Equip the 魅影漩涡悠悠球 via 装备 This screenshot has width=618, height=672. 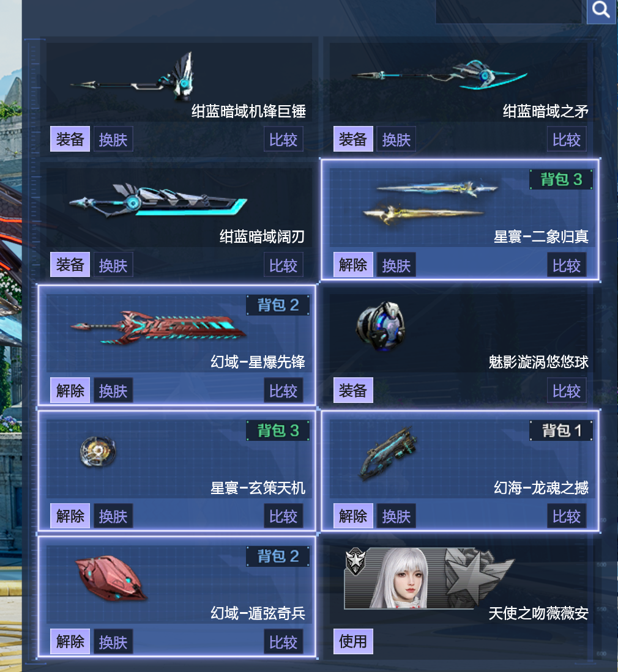click(353, 390)
